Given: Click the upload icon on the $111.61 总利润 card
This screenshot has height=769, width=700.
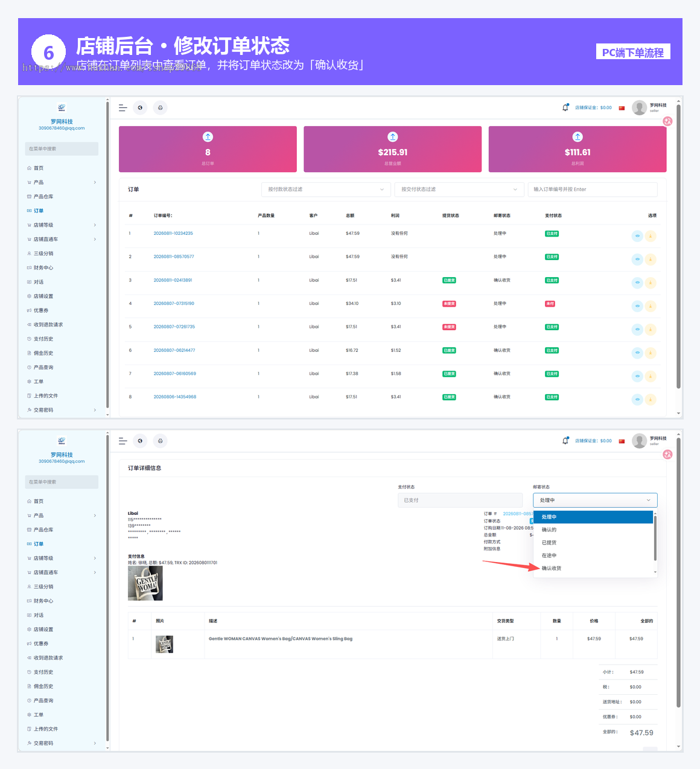Looking at the screenshot, I should click(577, 137).
